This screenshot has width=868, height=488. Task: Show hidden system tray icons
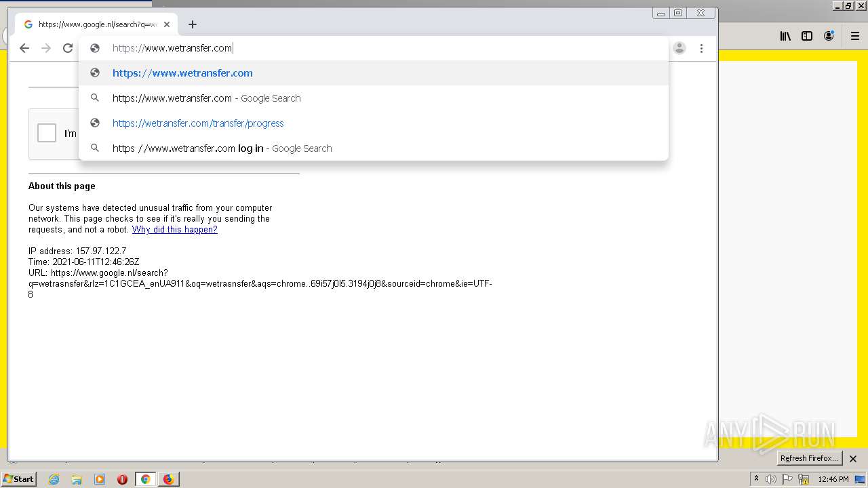756,479
